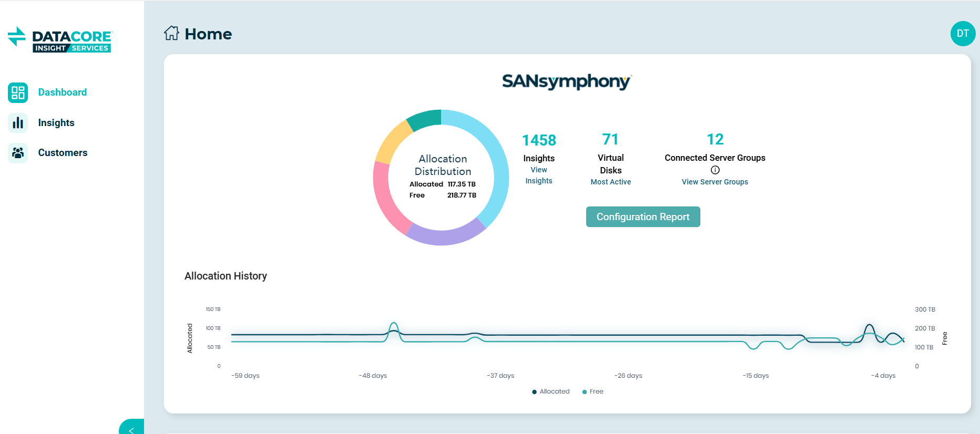Go to the Customers menu item
The height and width of the screenshot is (434, 980).
[63, 153]
